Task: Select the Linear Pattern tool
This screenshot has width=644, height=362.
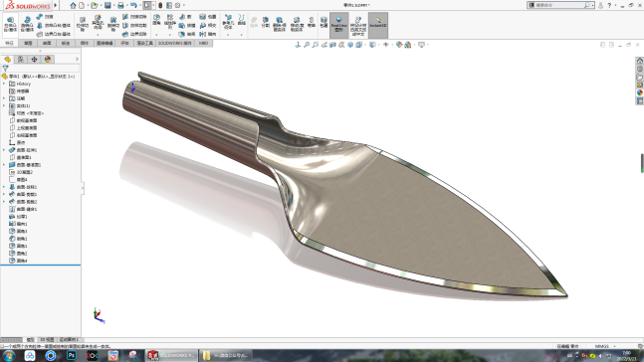Action: (170, 21)
